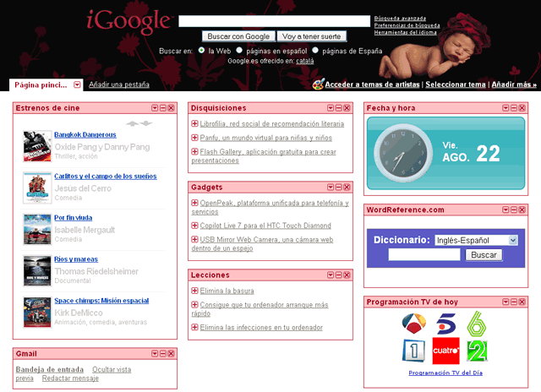Click Space chimps movie poster thumbnail

click(37, 313)
